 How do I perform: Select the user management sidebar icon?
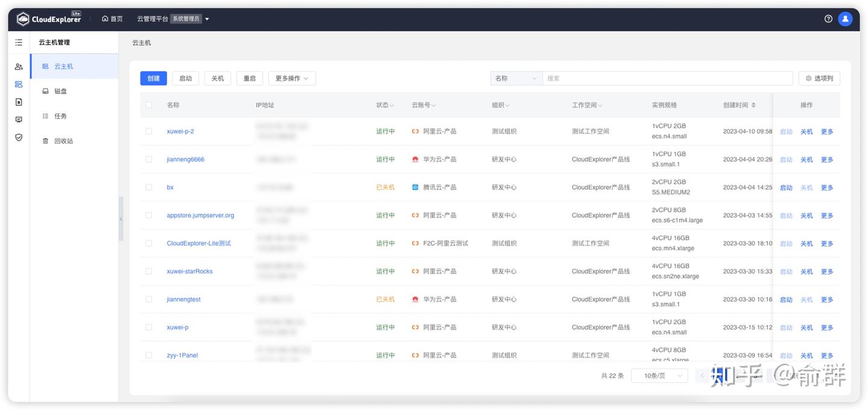tap(18, 66)
